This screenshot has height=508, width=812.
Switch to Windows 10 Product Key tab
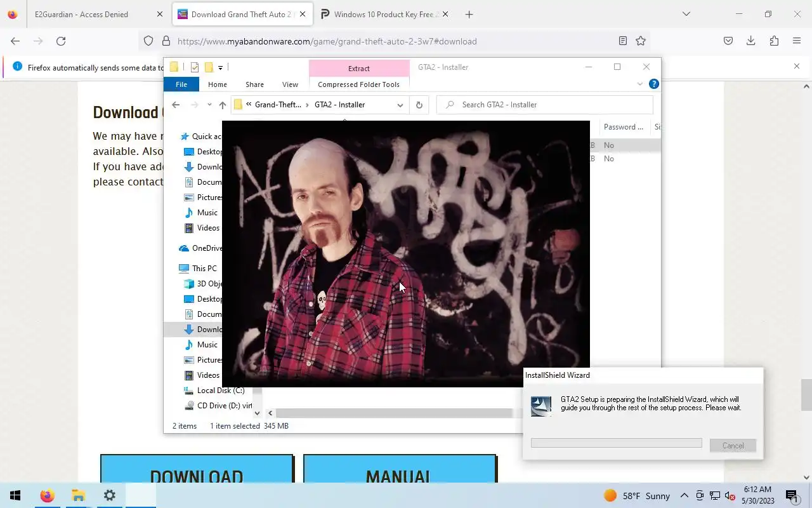(386, 14)
